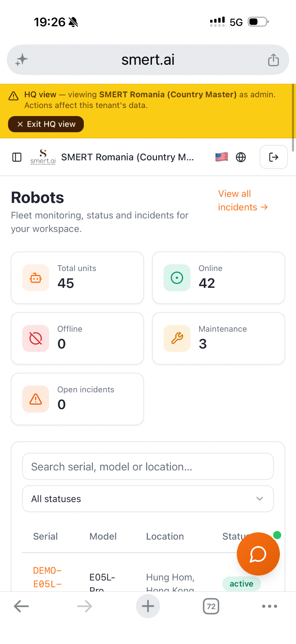The width and height of the screenshot is (296, 644).
Task: Tap the battery indicator in status bar
Action: [x=258, y=22]
